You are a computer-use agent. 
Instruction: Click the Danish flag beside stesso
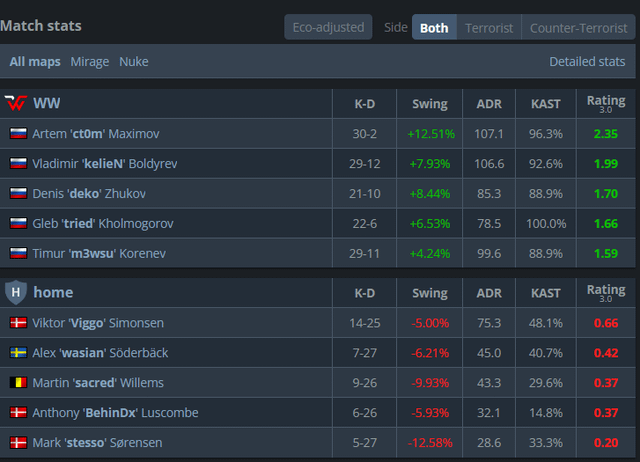point(17,442)
